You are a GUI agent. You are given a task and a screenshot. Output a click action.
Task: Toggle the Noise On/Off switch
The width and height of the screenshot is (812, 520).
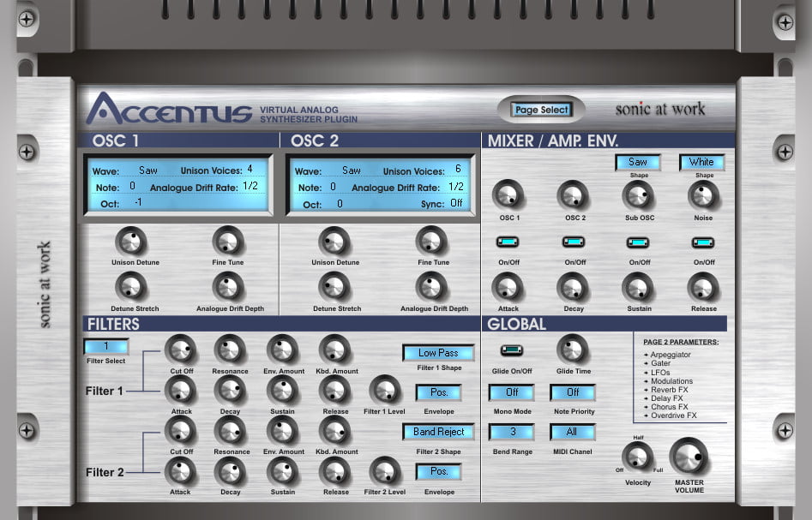click(702, 242)
